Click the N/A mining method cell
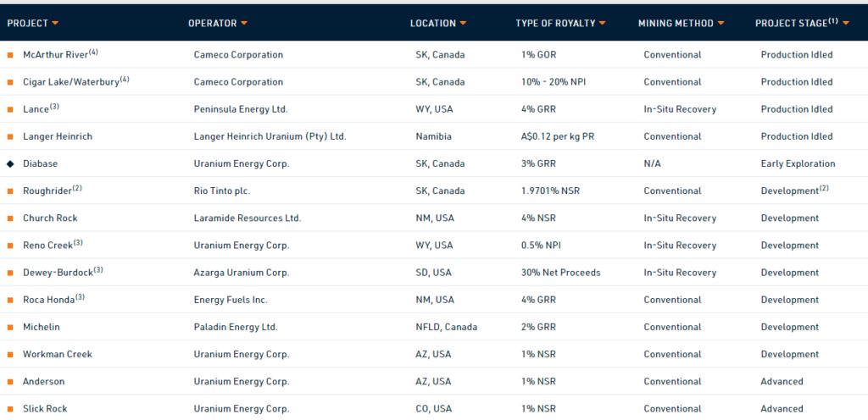 coord(652,164)
